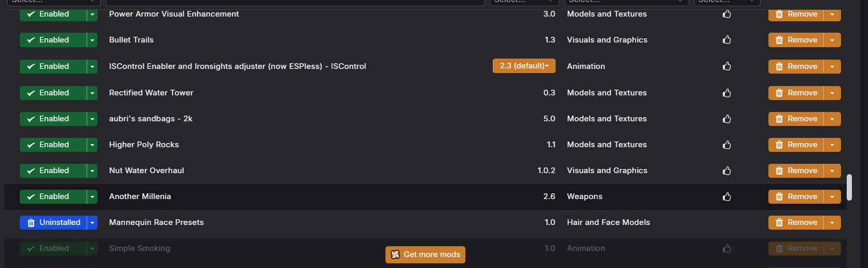Image resolution: width=868 pixels, height=268 pixels.
Task: Endorse Higher Poly Rocks mod
Action: (x=727, y=145)
